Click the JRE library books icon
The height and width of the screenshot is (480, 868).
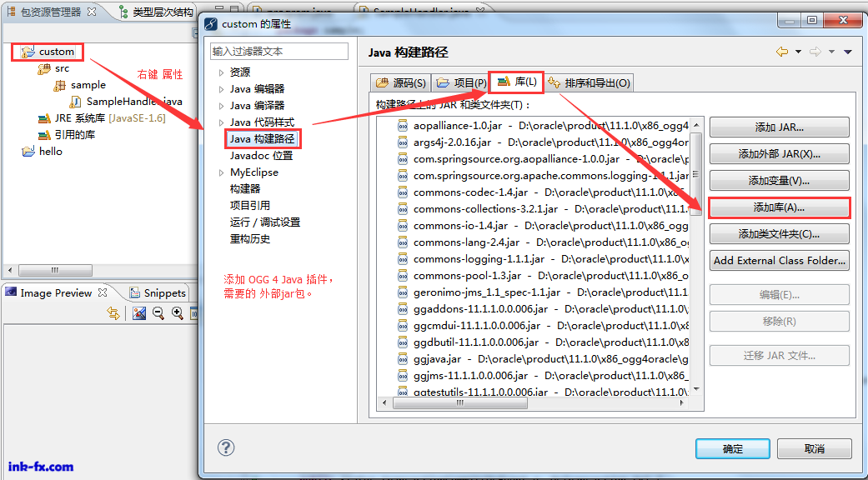44,118
